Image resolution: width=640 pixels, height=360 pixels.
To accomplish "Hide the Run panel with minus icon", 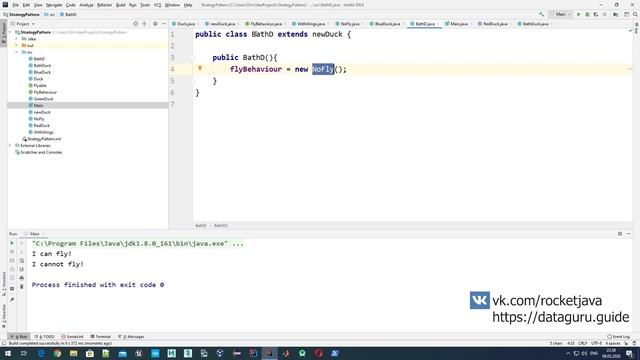I will click(629, 234).
